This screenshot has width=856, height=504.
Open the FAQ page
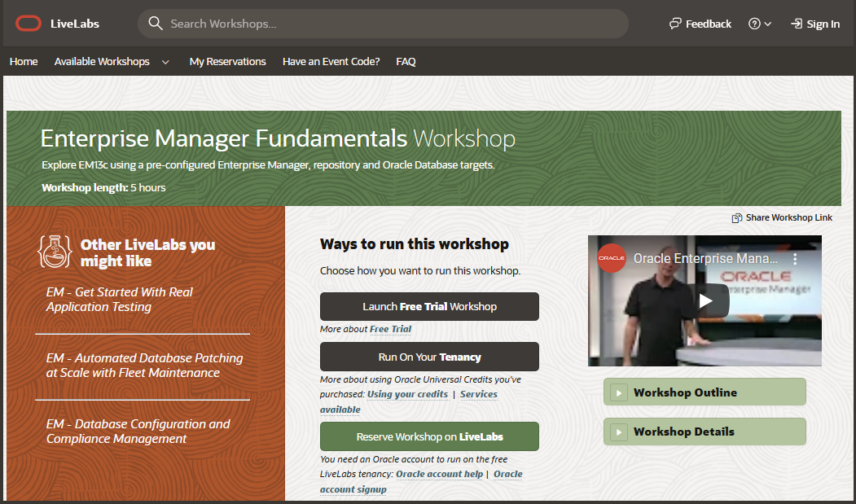406,62
